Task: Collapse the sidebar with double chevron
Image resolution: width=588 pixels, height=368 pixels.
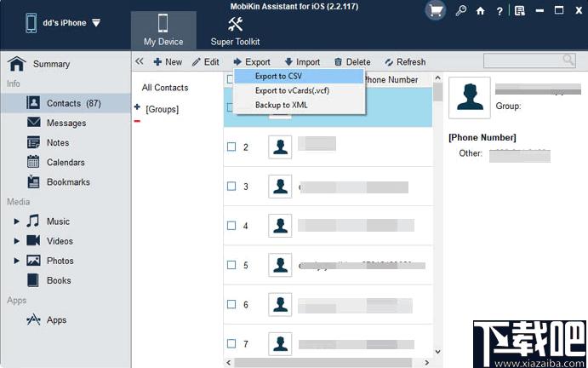Action: coord(140,61)
